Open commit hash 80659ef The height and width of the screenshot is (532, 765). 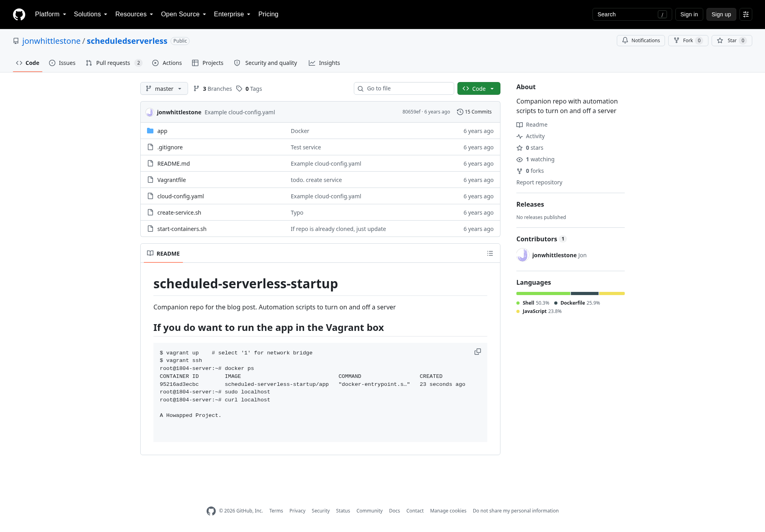pos(411,112)
